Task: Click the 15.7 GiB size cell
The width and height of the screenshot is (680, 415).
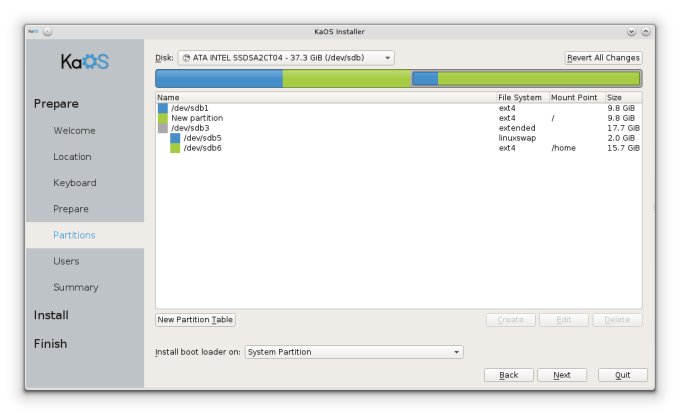Action: 623,148
